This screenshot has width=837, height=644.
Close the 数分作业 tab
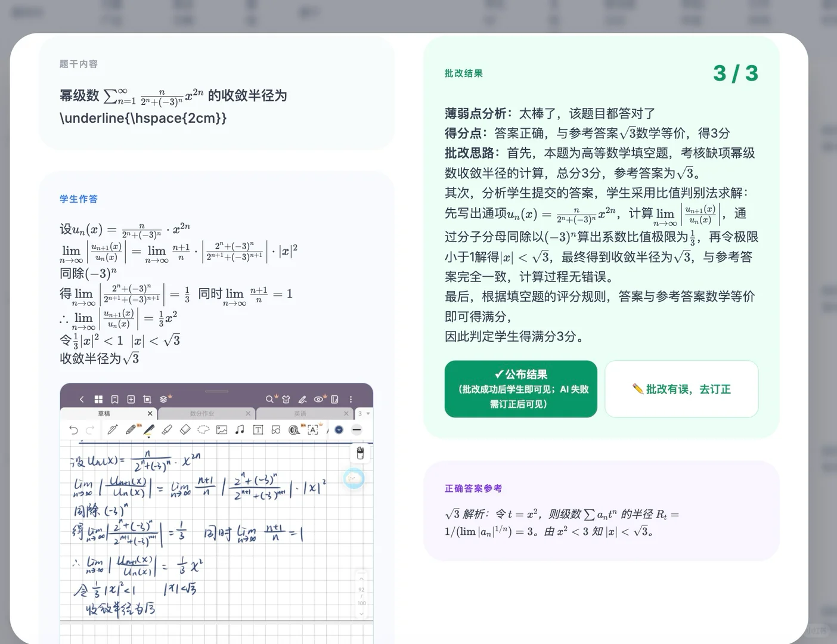(x=248, y=413)
